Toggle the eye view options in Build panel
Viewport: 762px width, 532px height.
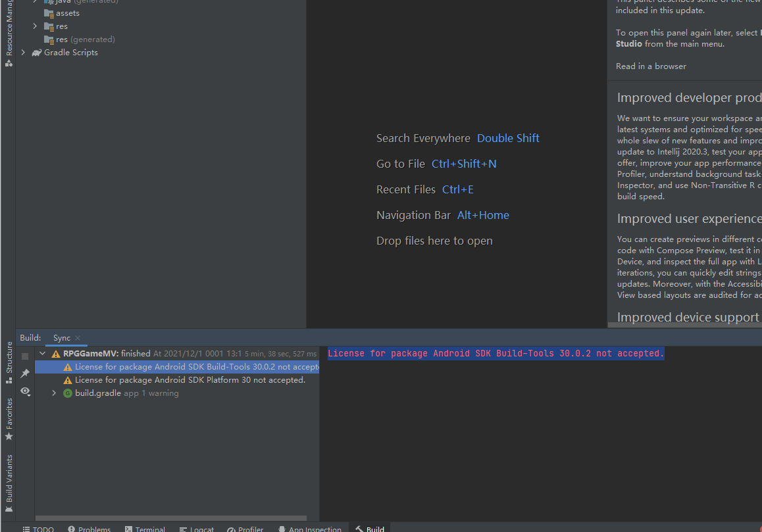25,391
